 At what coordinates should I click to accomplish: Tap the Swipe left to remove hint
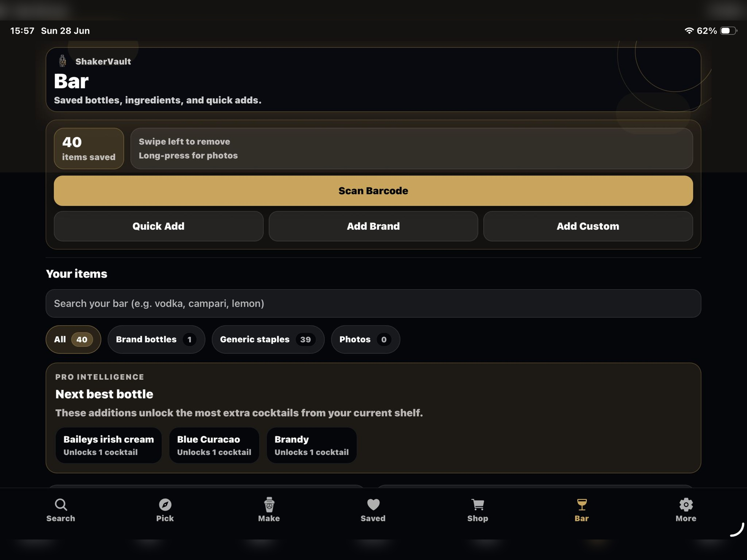click(x=184, y=142)
